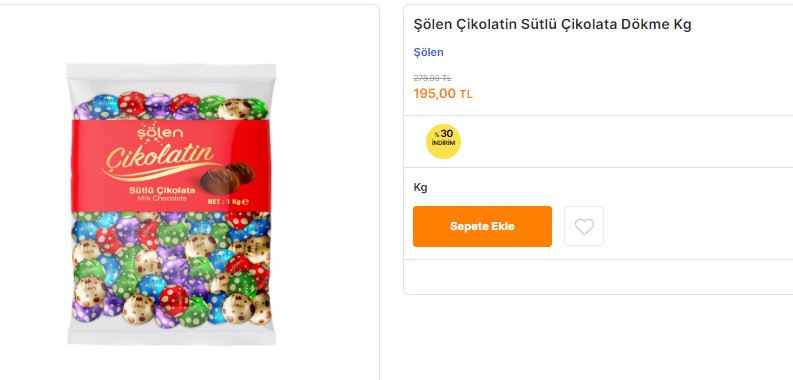Click the white bottom seal of the bag

171,336
